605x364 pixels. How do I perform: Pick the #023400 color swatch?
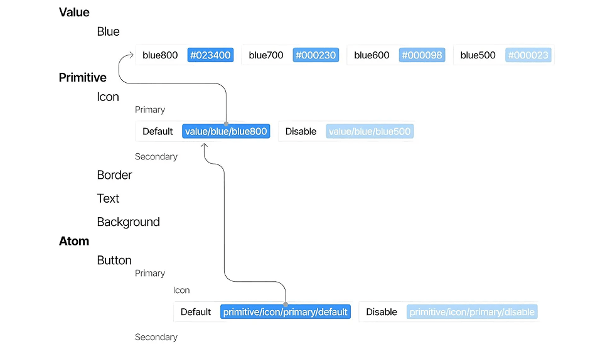coord(210,55)
